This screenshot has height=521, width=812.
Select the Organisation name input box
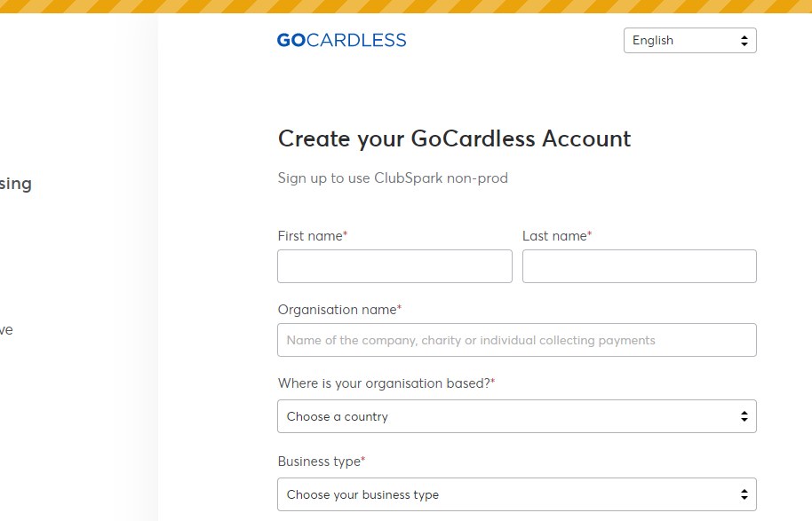point(516,340)
